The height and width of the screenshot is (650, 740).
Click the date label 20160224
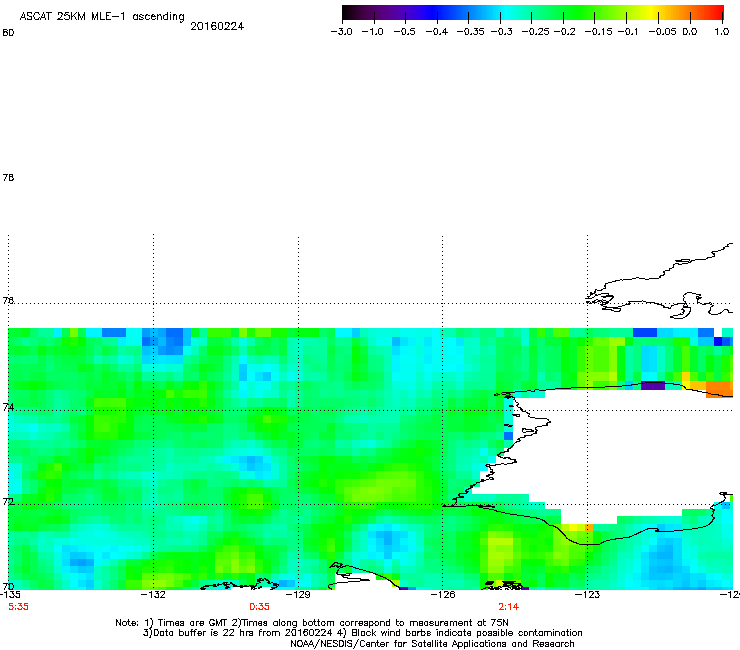(x=217, y=26)
